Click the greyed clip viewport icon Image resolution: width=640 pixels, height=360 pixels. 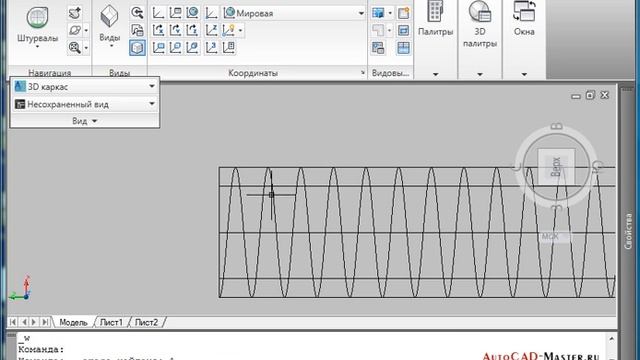pyautogui.click(x=378, y=30)
